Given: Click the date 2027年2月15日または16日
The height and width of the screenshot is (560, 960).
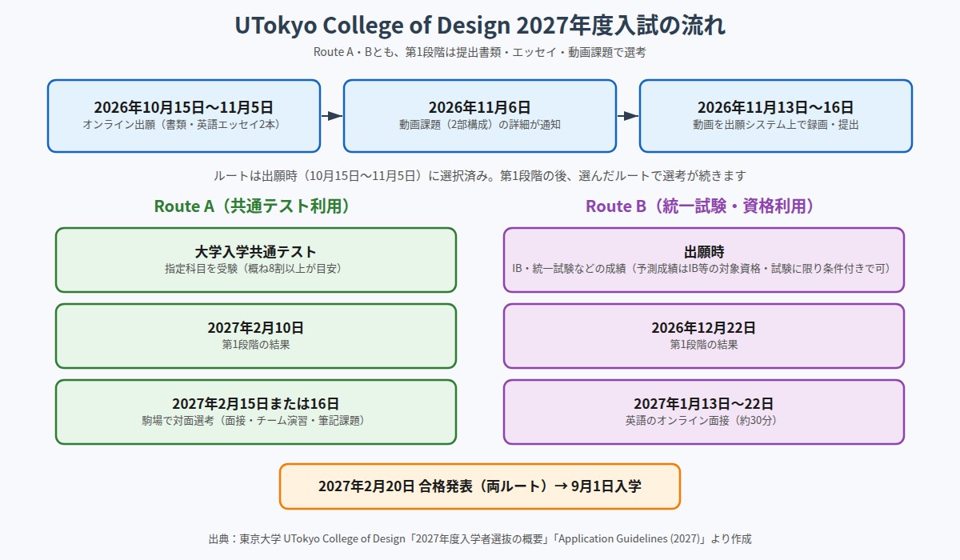Looking at the screenshot, I should 256,403.
